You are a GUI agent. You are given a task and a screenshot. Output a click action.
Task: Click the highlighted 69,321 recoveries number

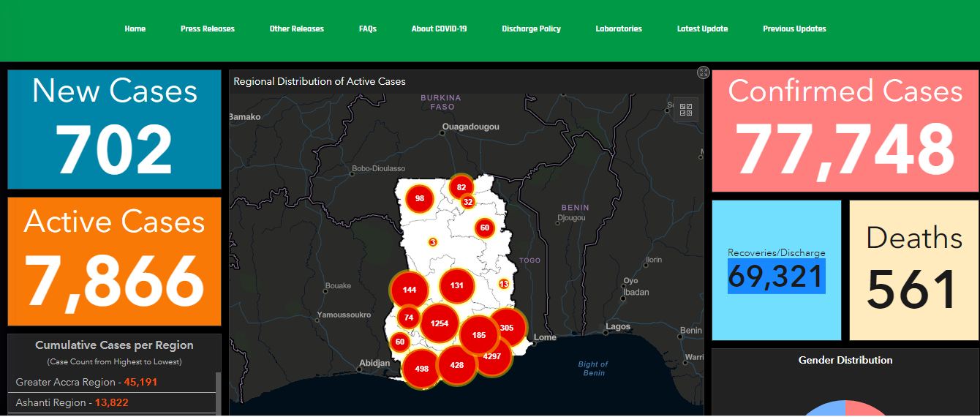coord(776,277)
